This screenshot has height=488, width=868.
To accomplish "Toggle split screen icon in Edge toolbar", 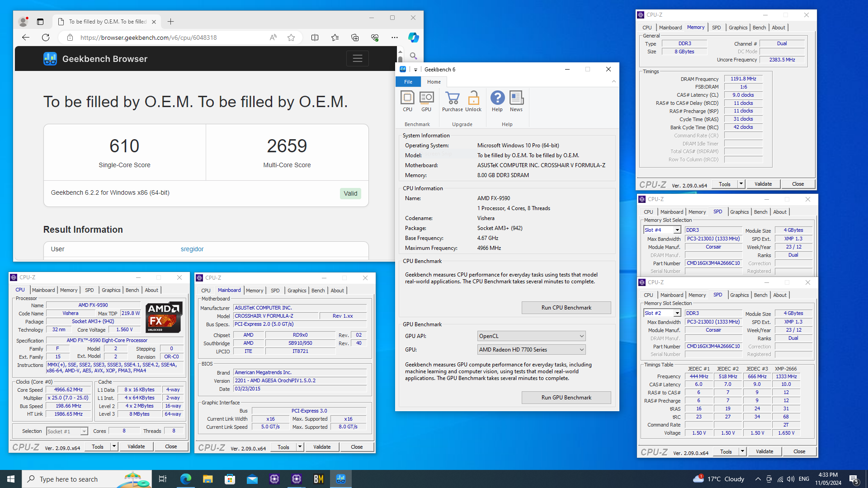I will [x=315, y=38].
